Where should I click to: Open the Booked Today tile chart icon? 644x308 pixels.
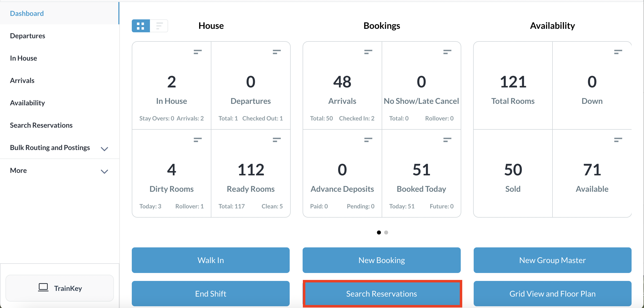tap(447, 140)
